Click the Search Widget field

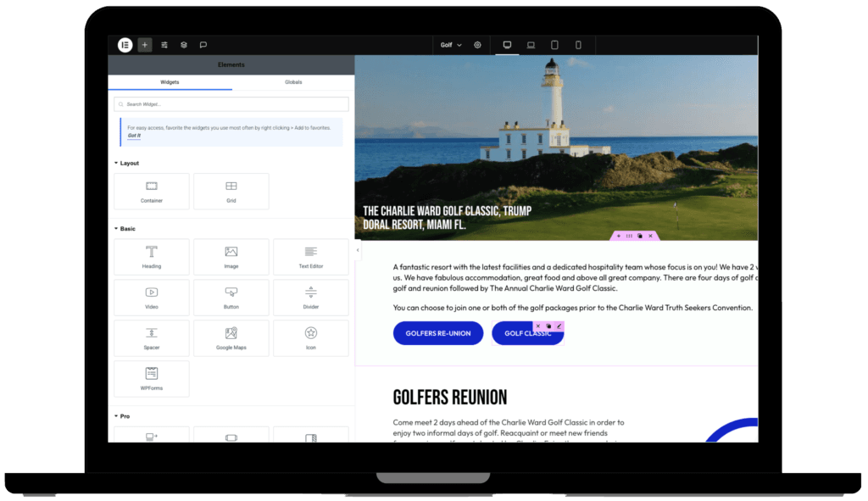click(x=231, y=104)
